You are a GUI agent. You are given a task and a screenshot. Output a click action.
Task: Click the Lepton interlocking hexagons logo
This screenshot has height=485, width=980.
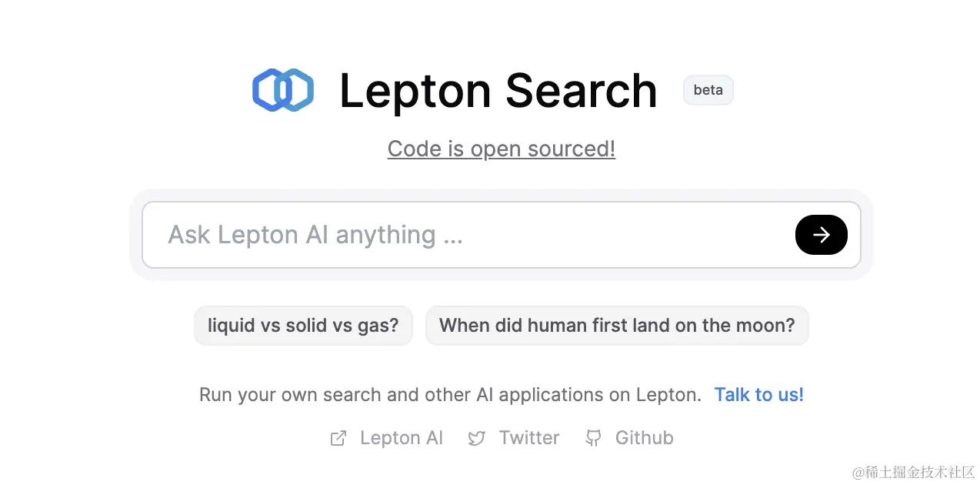(282, 90)
